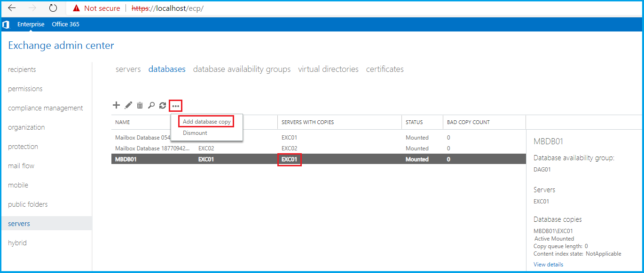Open the more options ellipsis menu

coord(176,106)
